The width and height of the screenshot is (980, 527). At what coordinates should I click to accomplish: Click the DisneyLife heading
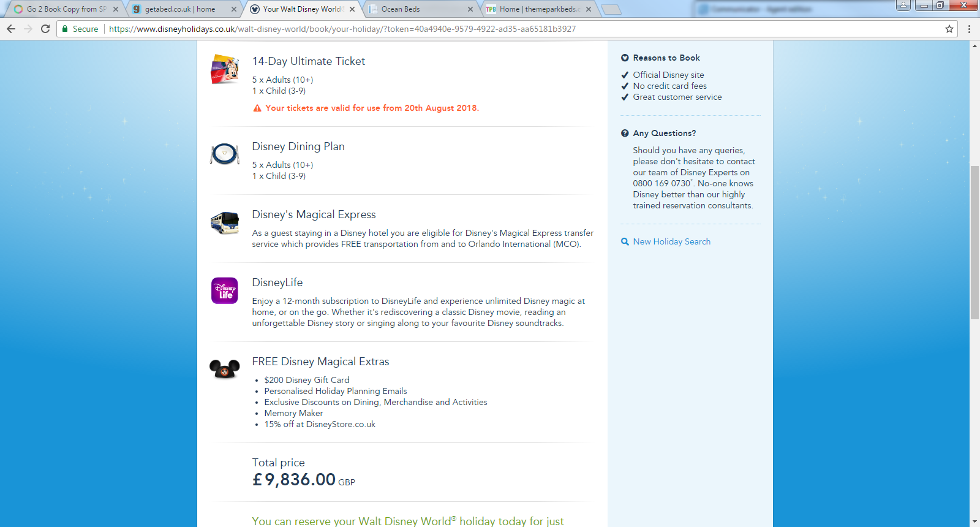click(277, 282)
